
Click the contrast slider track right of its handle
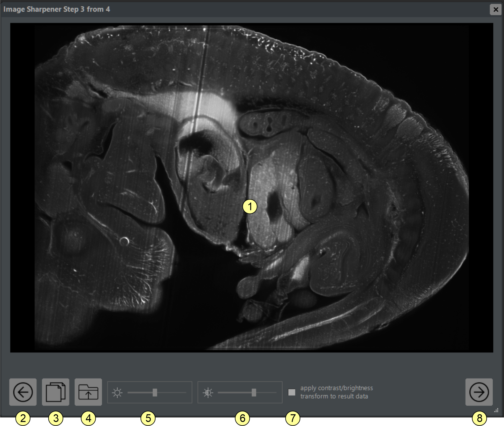[x=266, y=393]
